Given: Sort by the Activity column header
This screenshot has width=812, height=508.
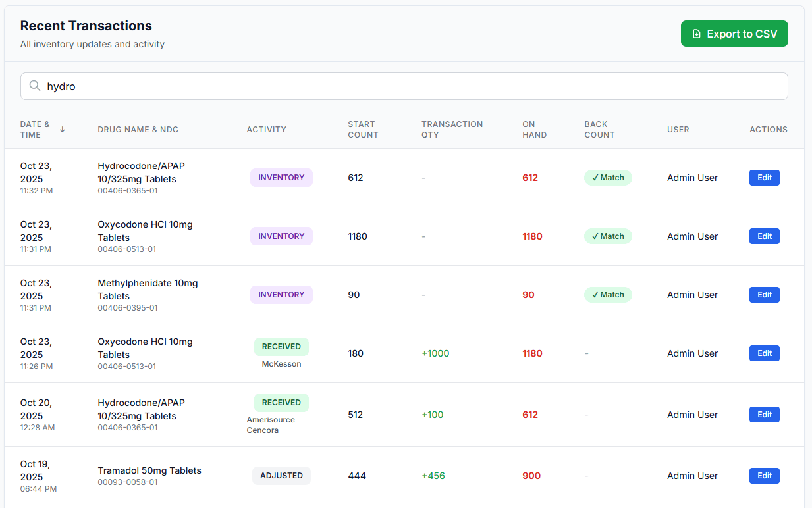Looking at the screenshot, I should pos(266,129).
